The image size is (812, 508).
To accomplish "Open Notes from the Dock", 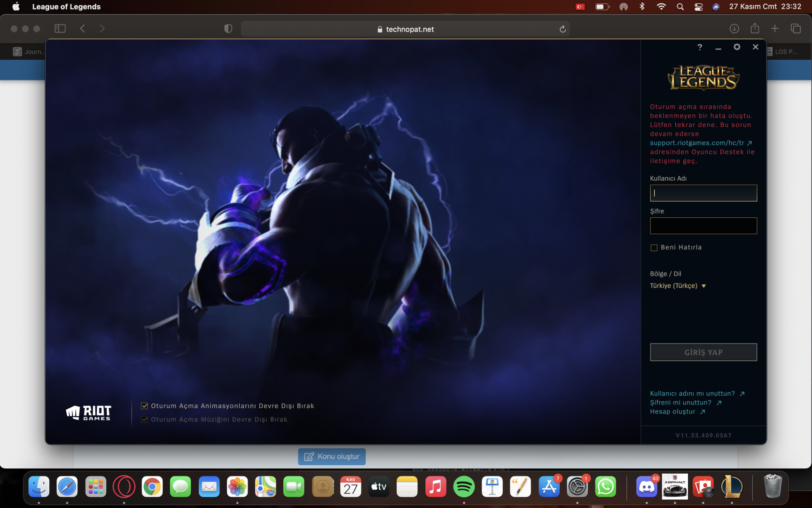I will pyautogui.click(x=407, y=487).
